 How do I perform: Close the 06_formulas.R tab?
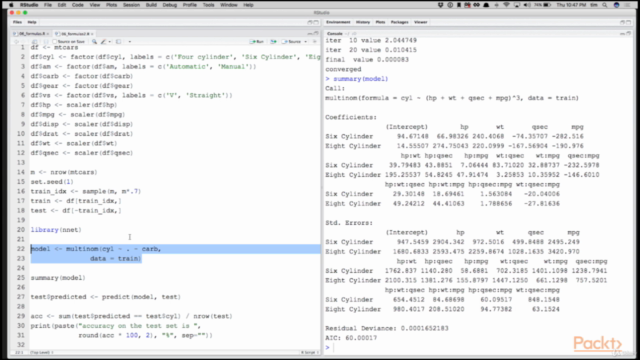pos(48,34)
